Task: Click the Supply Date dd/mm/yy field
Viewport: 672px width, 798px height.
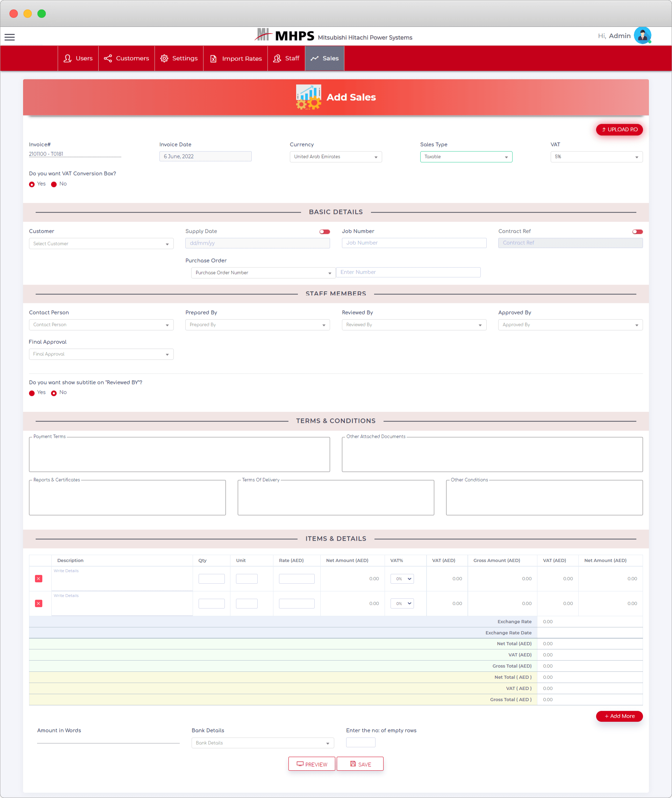Action: click(258, 243)
